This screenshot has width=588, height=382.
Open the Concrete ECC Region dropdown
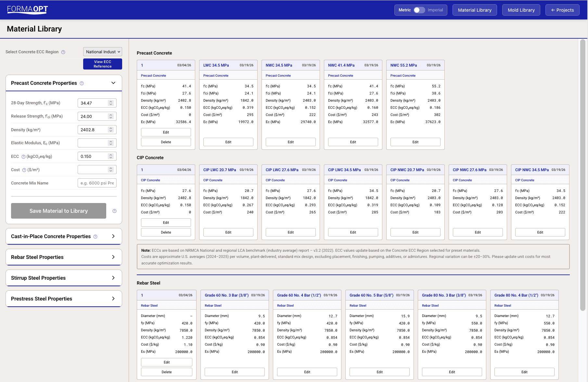pyautogui.click(x=102, y=52)
